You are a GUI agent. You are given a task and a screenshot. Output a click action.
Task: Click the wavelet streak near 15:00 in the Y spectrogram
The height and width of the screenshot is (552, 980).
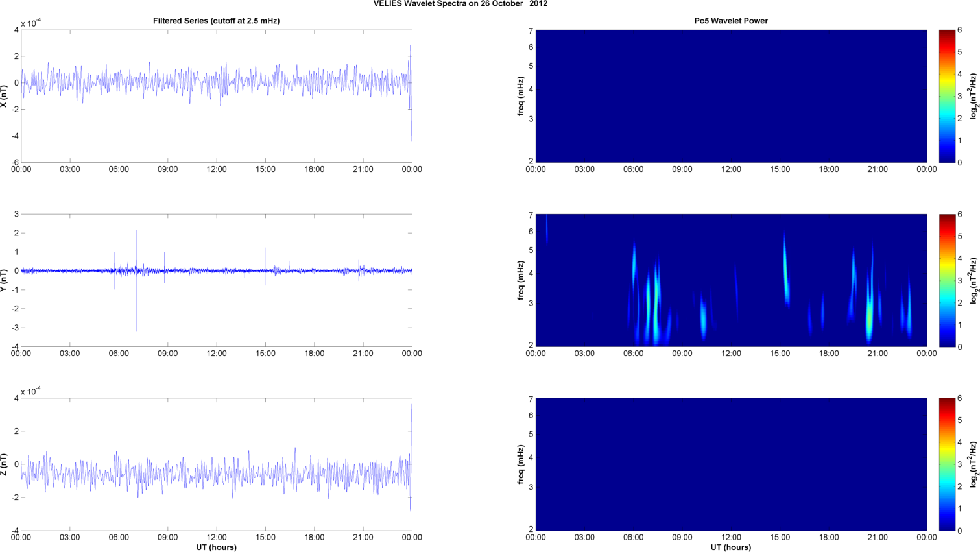tap(785, 269)
